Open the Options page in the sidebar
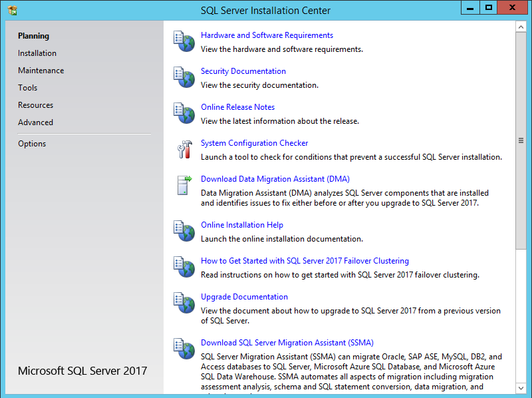Screen dimensions: 532x398 click(x=32, y=144)
